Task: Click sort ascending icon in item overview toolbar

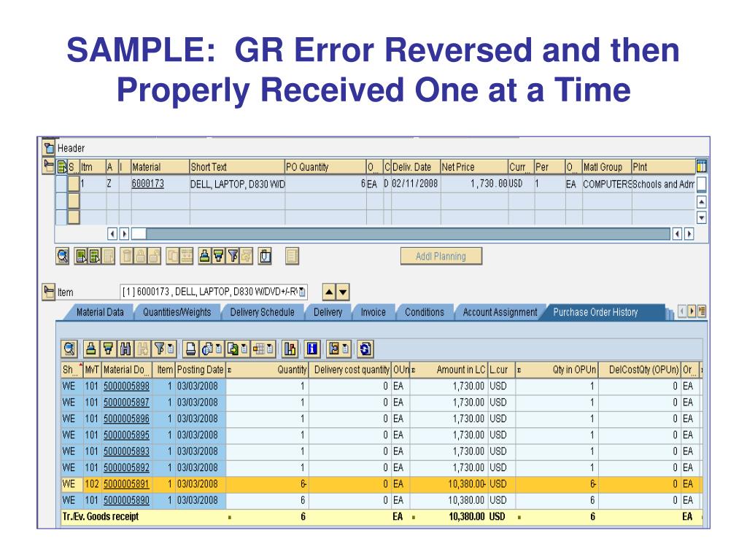Action: (x=204, y=256)
